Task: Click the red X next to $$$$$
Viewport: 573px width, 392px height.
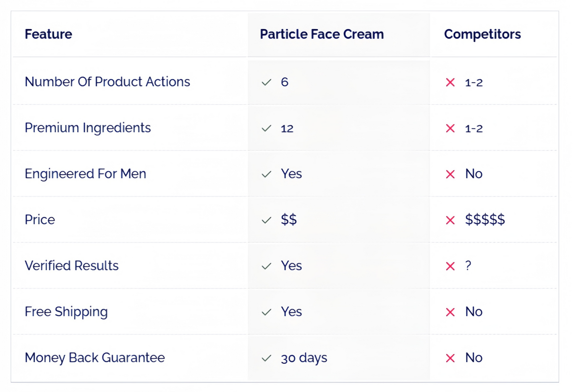Action: [x=450, y=220]
